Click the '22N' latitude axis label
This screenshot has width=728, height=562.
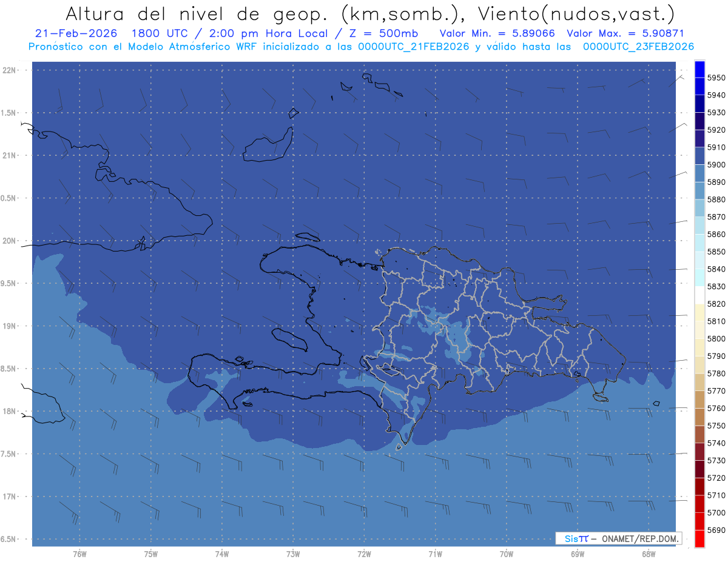coord(10,70)
